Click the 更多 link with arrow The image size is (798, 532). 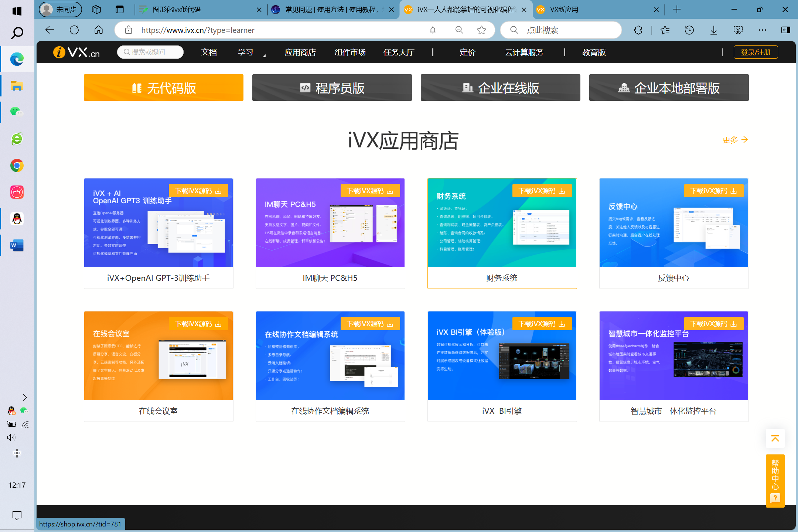coord(735,140)
